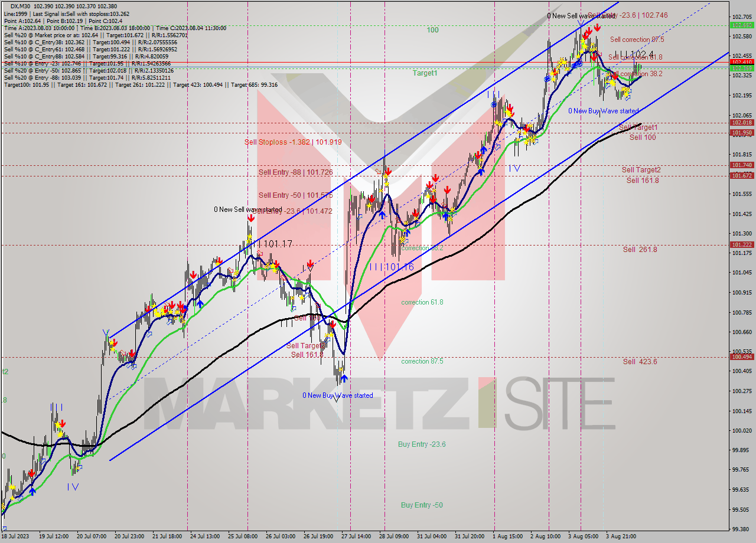
Task: Select the 'Buy Entry -50' label
Action: coord(422,505)
